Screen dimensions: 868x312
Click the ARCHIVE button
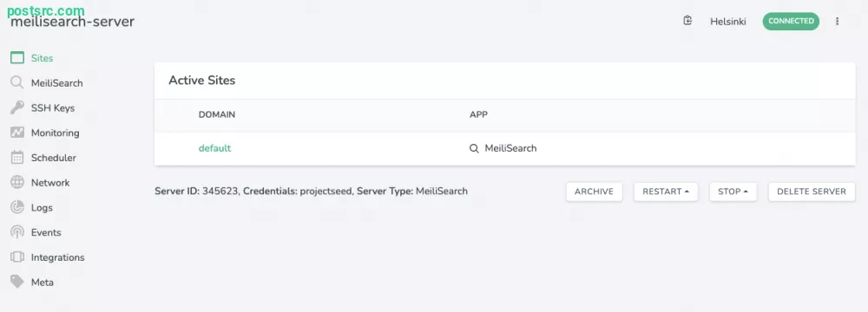click(x=594, y=192)
